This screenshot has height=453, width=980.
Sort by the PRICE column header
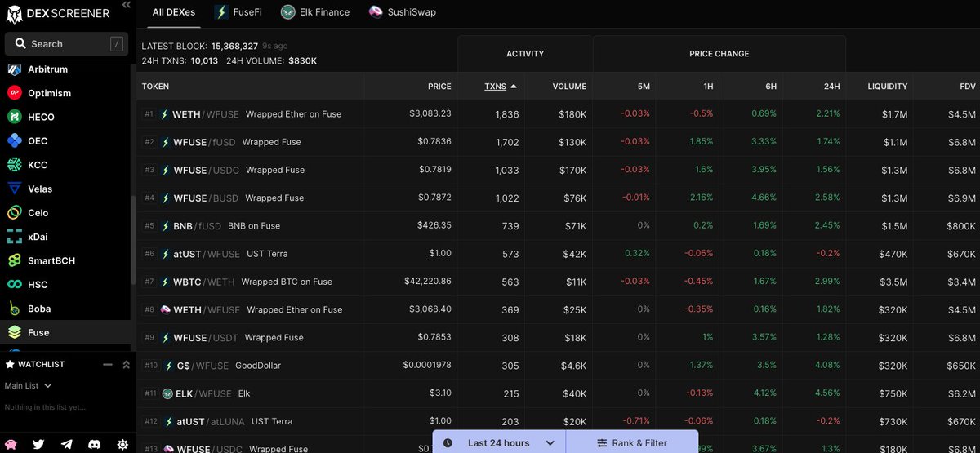[x=439, y=86]
